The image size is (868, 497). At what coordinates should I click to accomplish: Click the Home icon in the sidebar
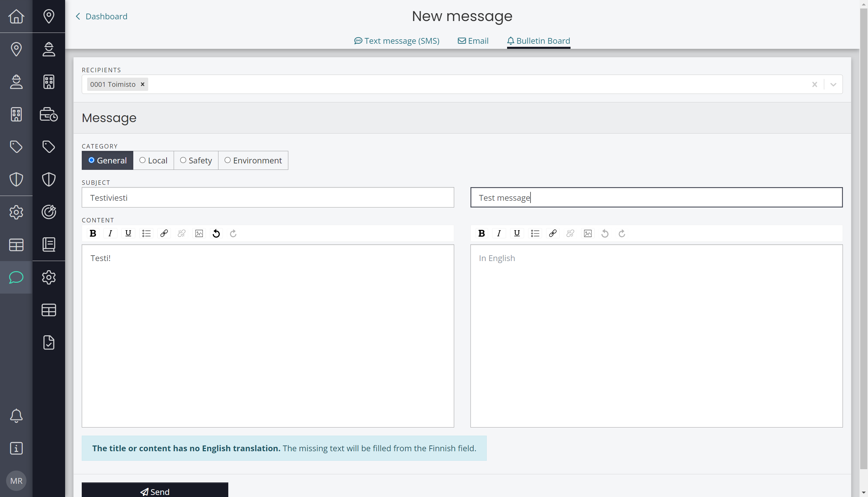pyautogui.click(x=16, y=16)
